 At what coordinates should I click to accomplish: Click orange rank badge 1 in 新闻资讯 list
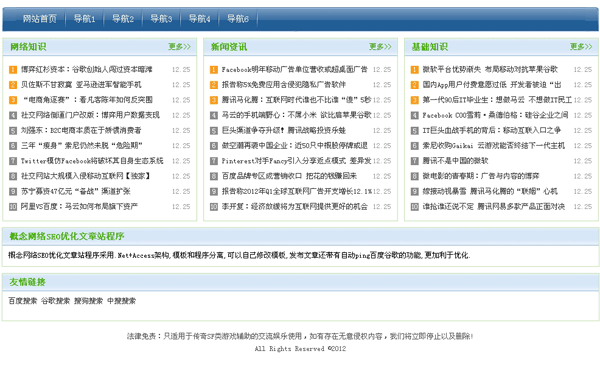(x=214, y=70)
